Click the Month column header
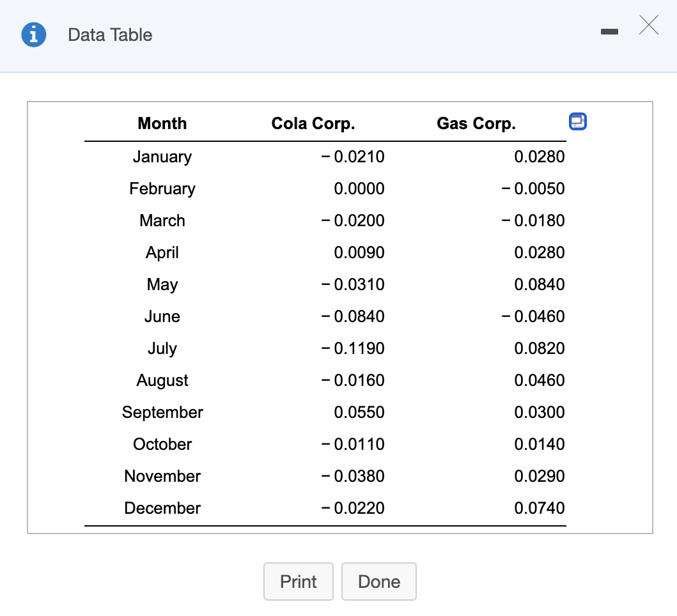 [162, 123]
